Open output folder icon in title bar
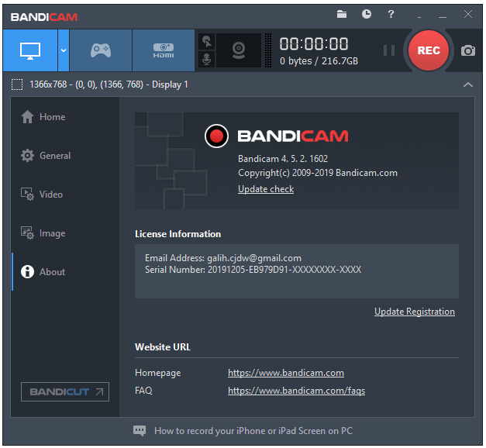The image size is (486, 448). point(342,14)
